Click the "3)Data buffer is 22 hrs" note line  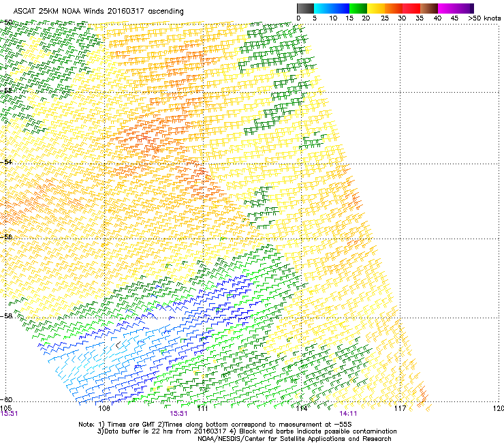247,431
